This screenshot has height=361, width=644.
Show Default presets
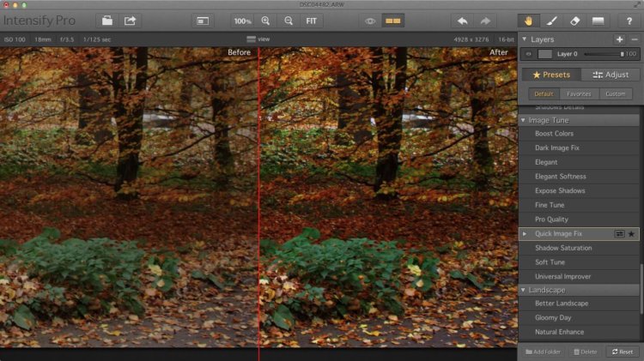point(544,94)
